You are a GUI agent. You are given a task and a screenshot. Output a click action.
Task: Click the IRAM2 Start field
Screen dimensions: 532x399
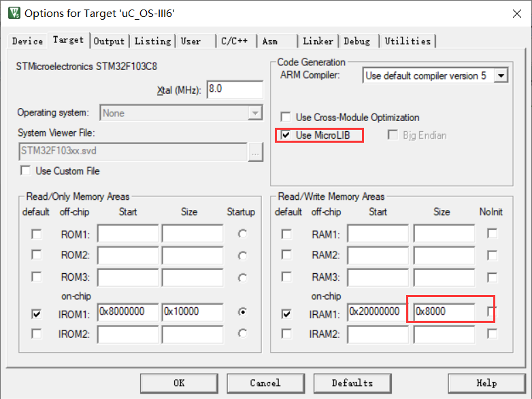(x=378, y=334)
